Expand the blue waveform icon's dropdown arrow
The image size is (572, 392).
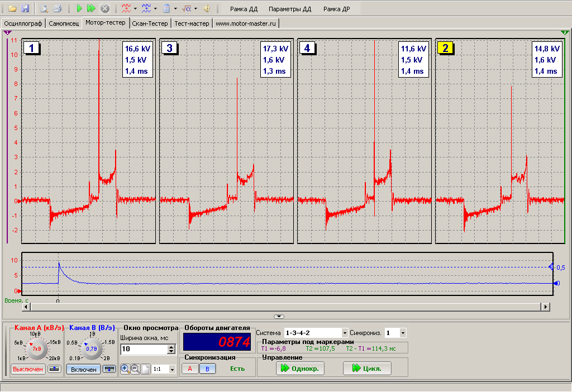click(155, 9)
